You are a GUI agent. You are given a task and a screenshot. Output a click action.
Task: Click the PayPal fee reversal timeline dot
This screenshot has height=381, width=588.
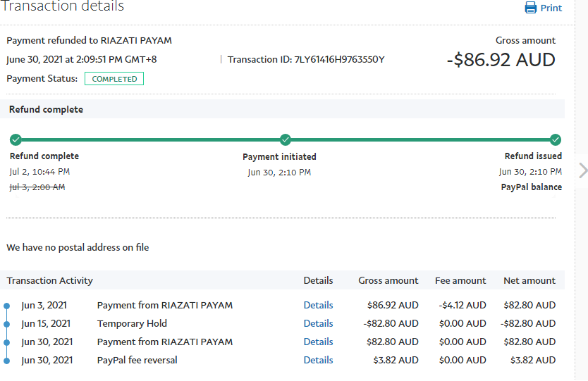point(7,361)
